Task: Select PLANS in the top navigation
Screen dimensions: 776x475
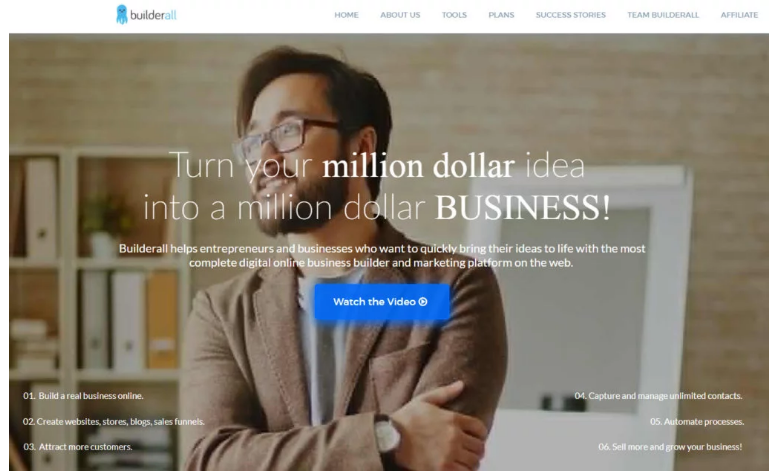Action: coord(501,15)
